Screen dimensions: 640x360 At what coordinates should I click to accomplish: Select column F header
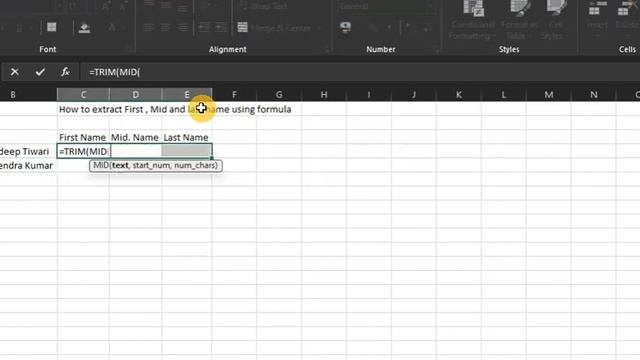coord(234,95)
